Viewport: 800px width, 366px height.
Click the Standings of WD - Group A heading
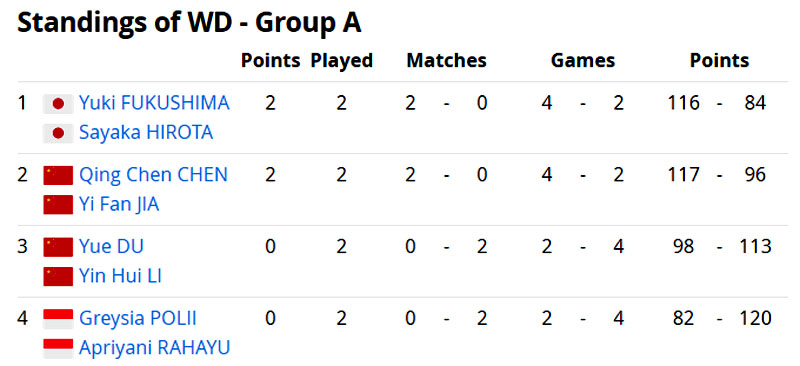(x=189, y=23)
